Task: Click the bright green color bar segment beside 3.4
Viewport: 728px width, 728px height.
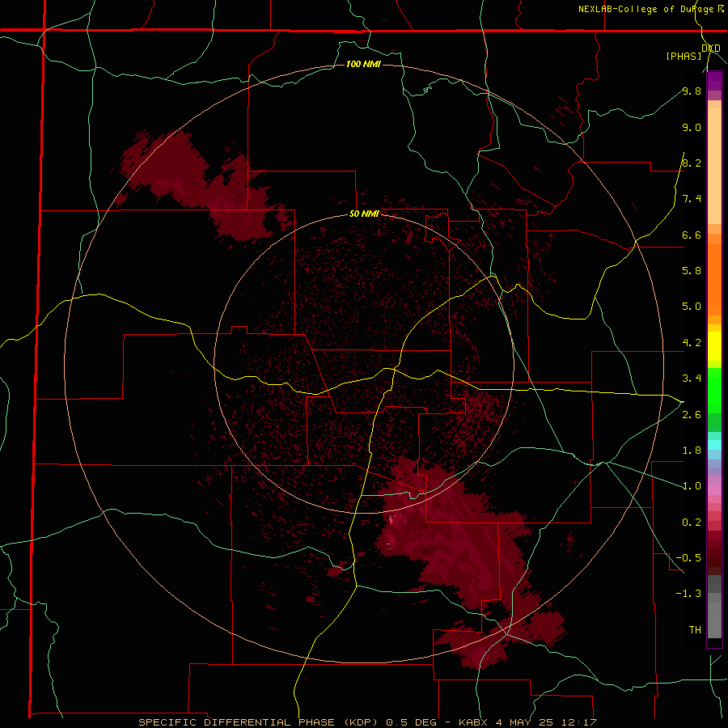Action: click(x=714, y=389)
